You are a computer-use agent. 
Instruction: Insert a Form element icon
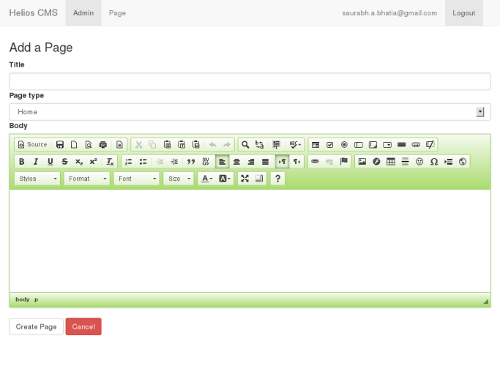click(315, 145)
